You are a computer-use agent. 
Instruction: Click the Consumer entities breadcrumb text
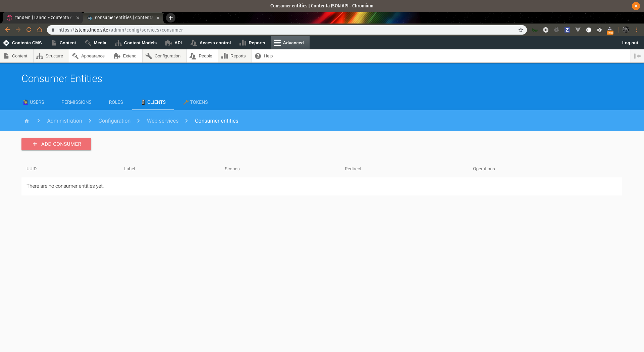click(x=217, y=121)
